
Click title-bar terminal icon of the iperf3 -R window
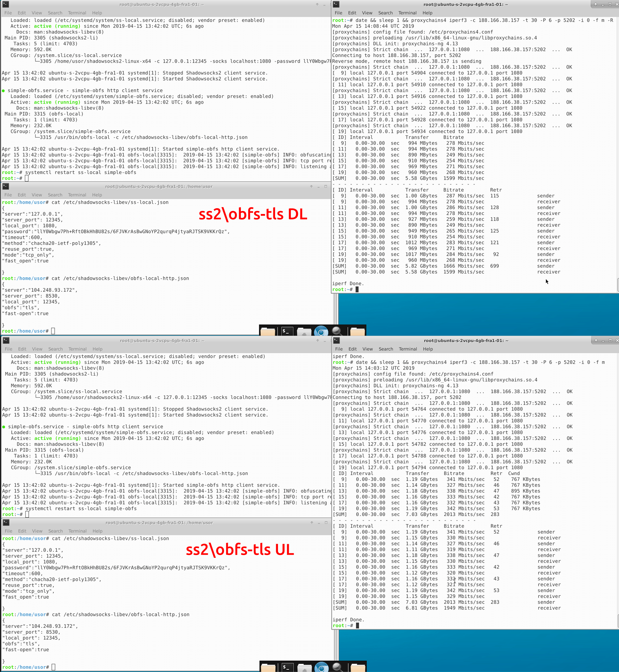(x=336, y=4)
